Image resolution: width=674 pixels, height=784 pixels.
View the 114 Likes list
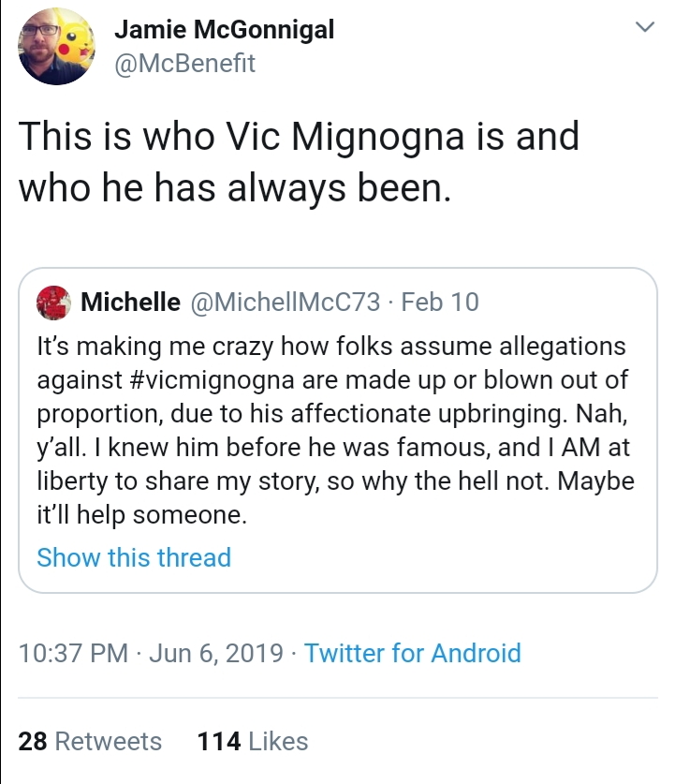(253, 741)
